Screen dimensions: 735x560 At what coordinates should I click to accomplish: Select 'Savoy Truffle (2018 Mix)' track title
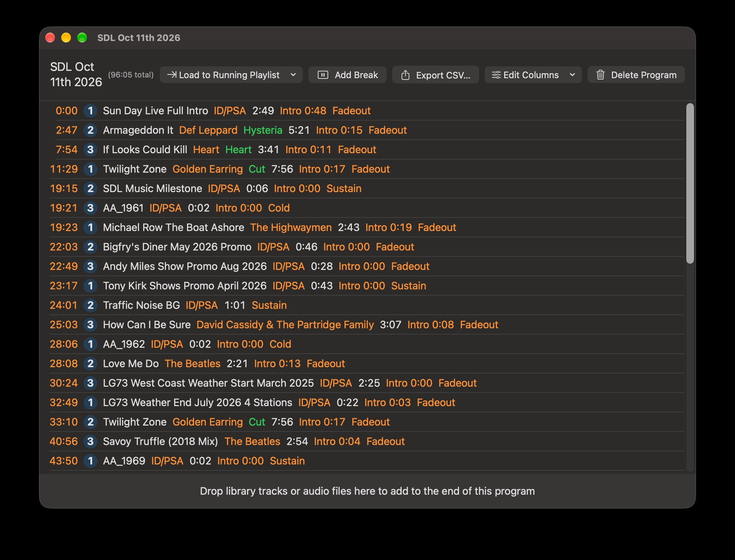coord(160,442)
